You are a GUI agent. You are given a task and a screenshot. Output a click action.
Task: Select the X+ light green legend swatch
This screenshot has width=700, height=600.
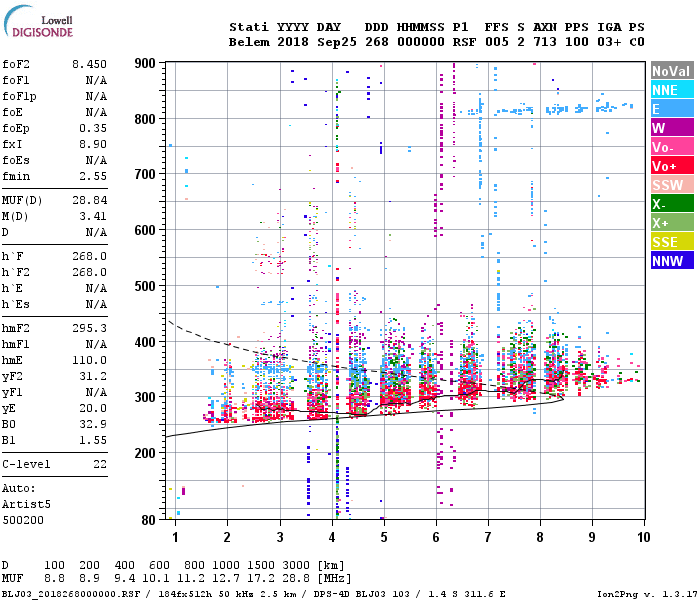(672, 223)
